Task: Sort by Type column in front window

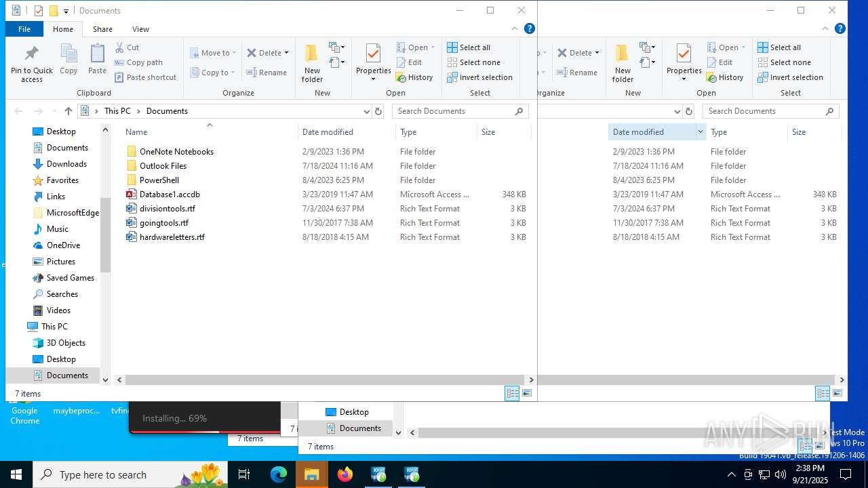Action: tap(435, 132)
